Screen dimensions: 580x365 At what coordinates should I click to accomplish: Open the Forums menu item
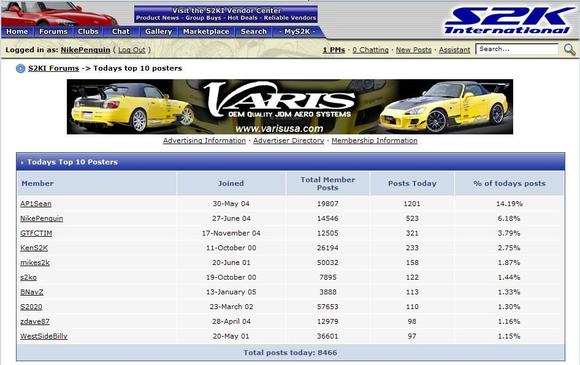pos(53,32)
